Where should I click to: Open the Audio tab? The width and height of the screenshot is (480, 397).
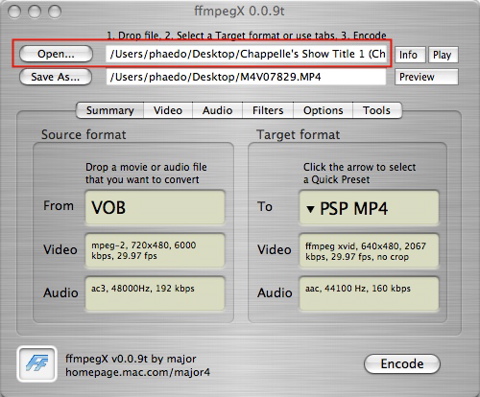[217, 110]
